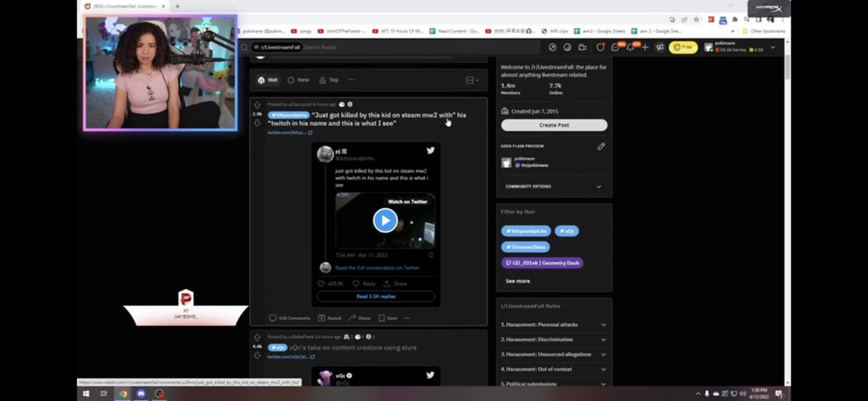This screenshot has height=401, width=868.
Task: Sort posts by Top
Action: click(x=328, y=80)
